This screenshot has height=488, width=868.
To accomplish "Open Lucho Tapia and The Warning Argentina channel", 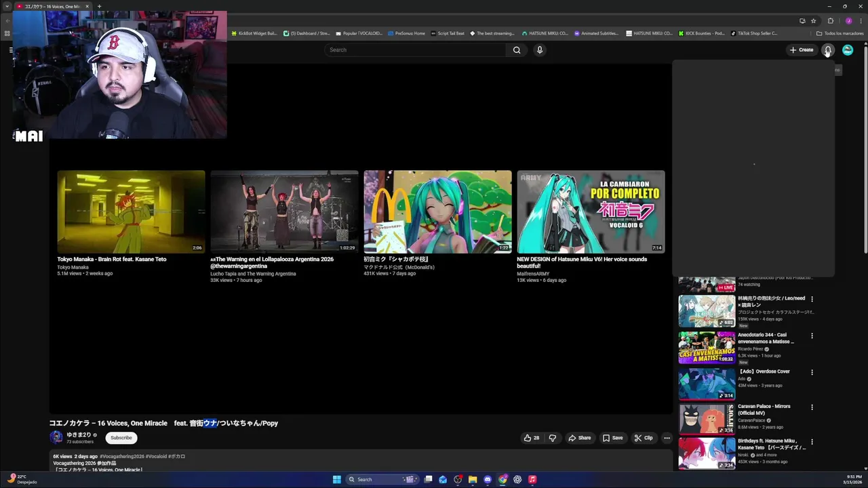I will (253, 274).
